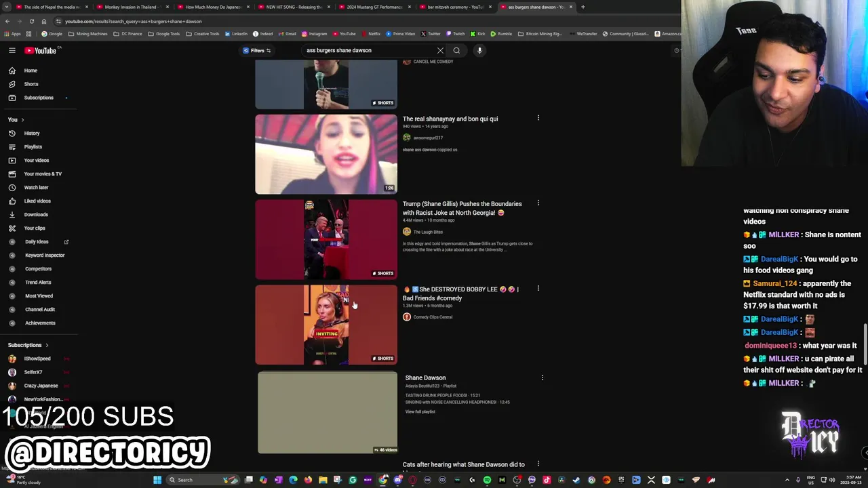Open Subscriptions feed in the sidebar

pos(39,98)
